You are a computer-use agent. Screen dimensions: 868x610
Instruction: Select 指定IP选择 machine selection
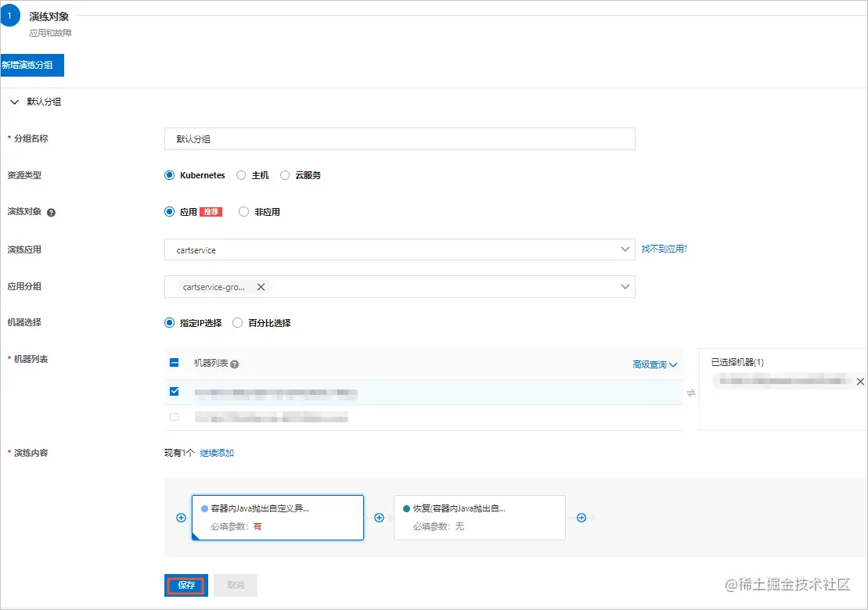[169, 323]
